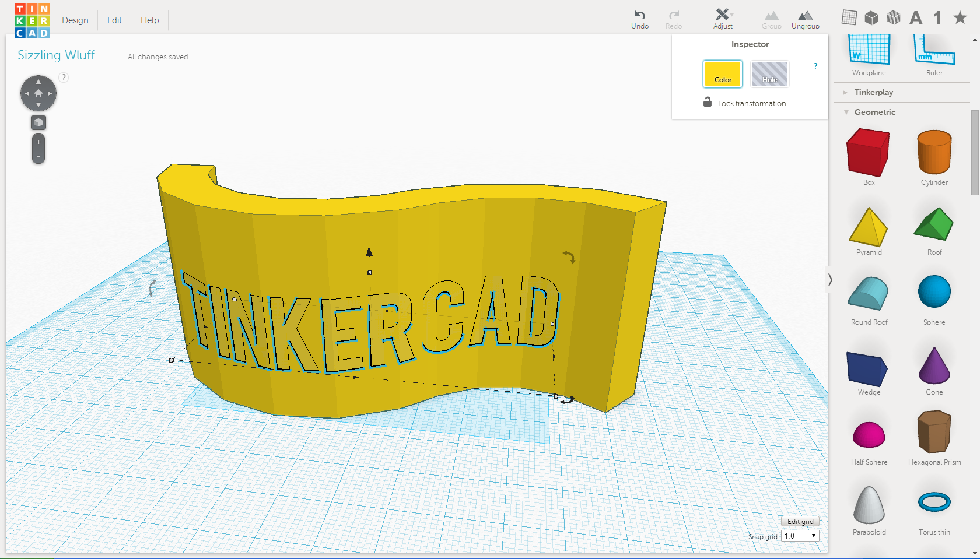This screenshot has height=559, width=980.
Task: Click the Undo button
Action: tap(640, 18)
